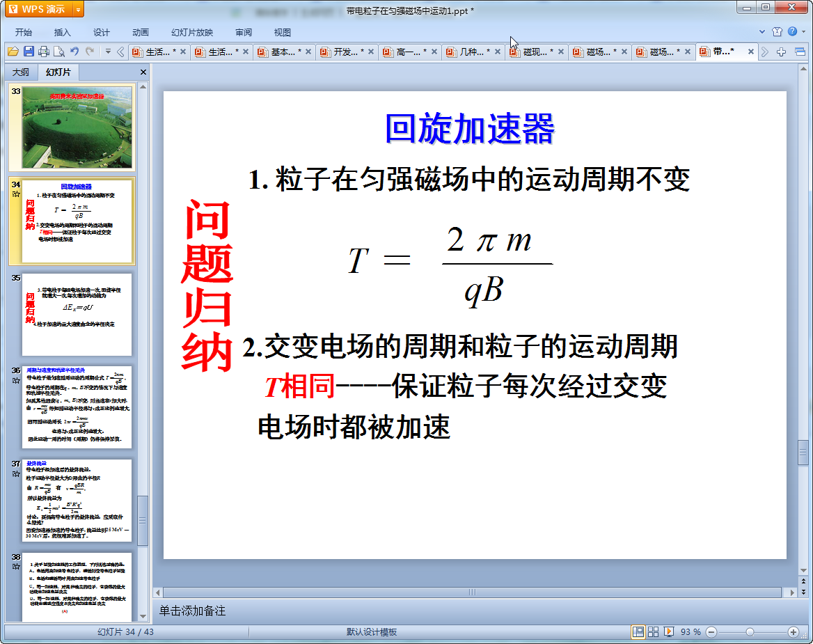Viewport: 813px width, 644px height.
Task: Open print preview from the toolbar
Action: 59,52
